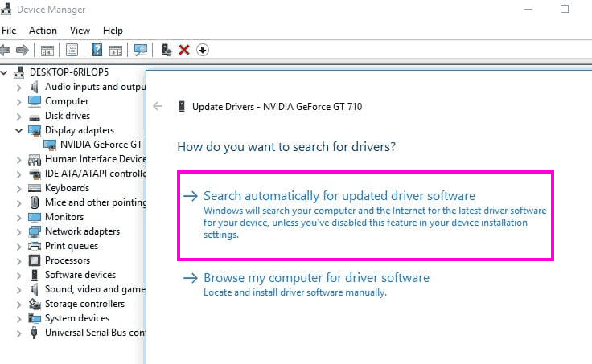Expand the Network adapters chevron
This screenshot has height=364, width=592.
coord(18,232)
